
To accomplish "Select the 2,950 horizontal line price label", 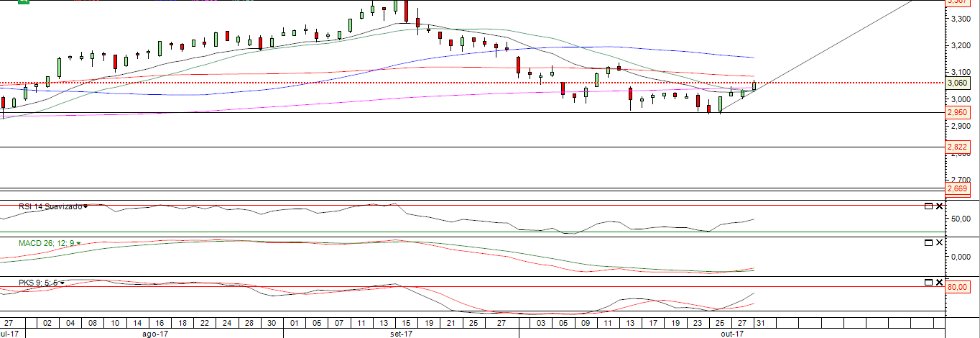I will pyautogui.click(x=957, y=112).
